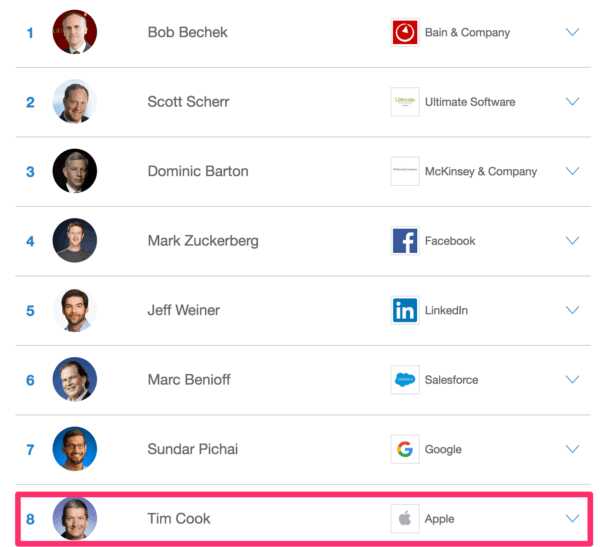Image resolution: width=600 pixels, height=547 pixels.
Task: Click the LinkedIn logo icon
Action: click(405, 310)
